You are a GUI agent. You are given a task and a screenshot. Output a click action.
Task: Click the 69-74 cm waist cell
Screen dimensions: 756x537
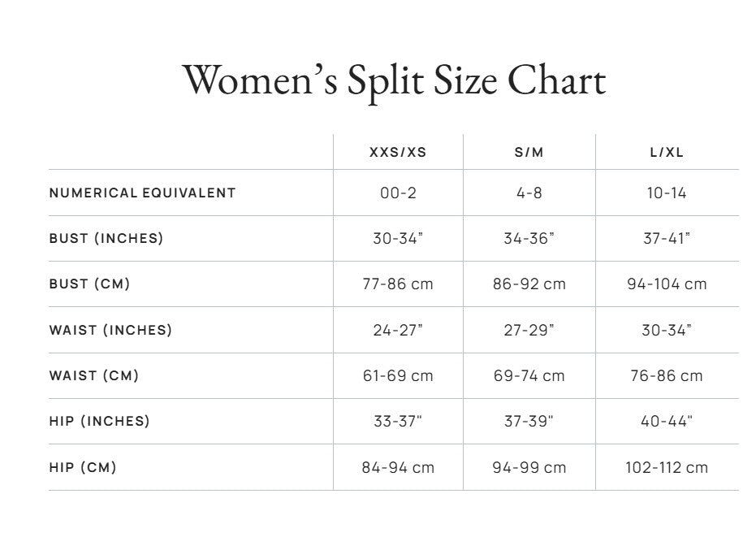pos(529,375)
